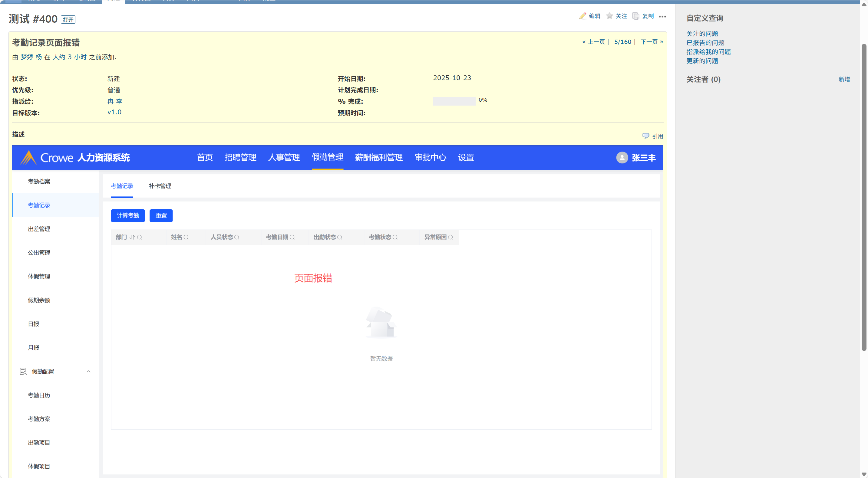Click the sort icon in 部门 column
Image resolution: width=868 pixels, height=478 pixels.
[x=132, y=237]
